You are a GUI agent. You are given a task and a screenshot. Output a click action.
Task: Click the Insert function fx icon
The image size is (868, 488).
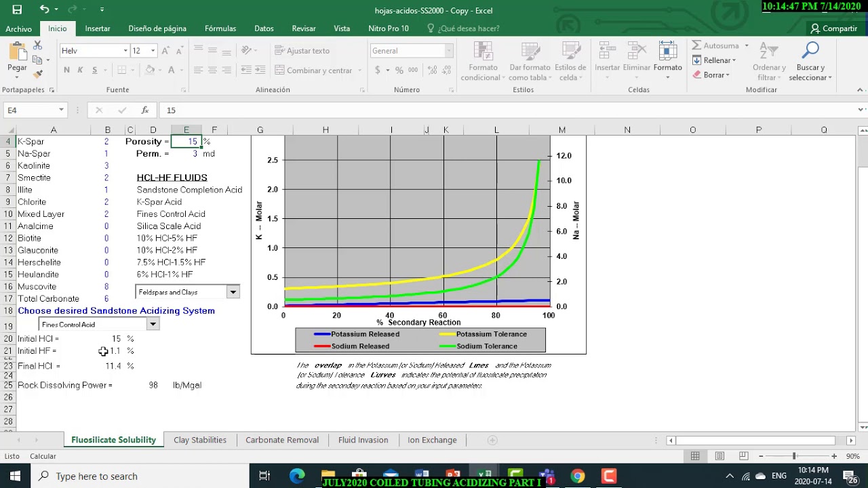coord(144,110)
